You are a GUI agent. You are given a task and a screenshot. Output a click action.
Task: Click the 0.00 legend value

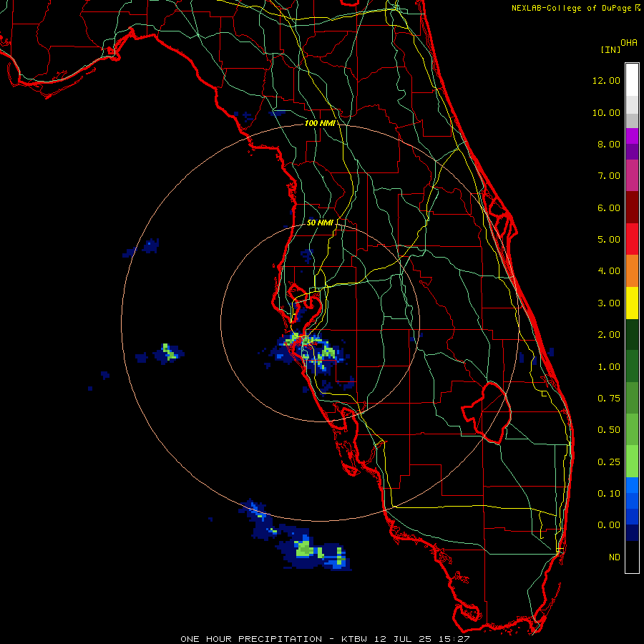[609, 525]
